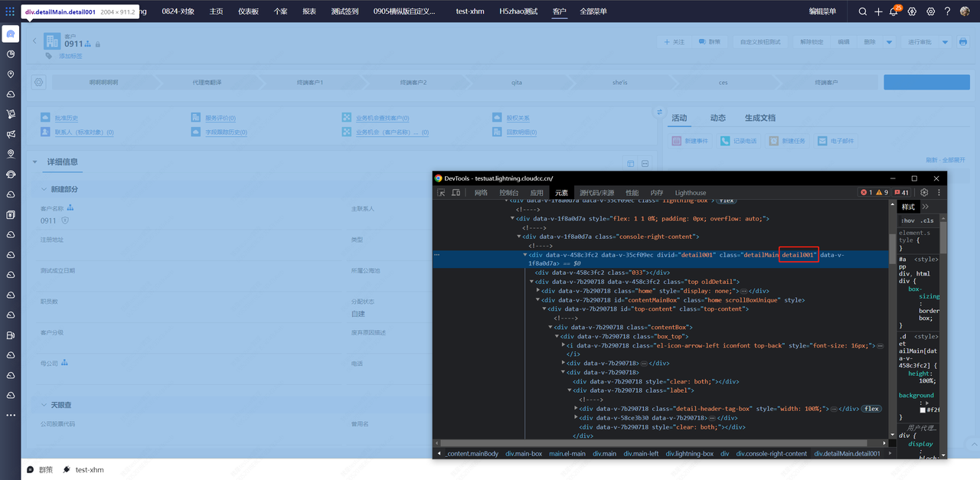Toggle the :hov element state panel
Image resolution: width=980 pixels, height=480 pixels.
coord(908,220)
